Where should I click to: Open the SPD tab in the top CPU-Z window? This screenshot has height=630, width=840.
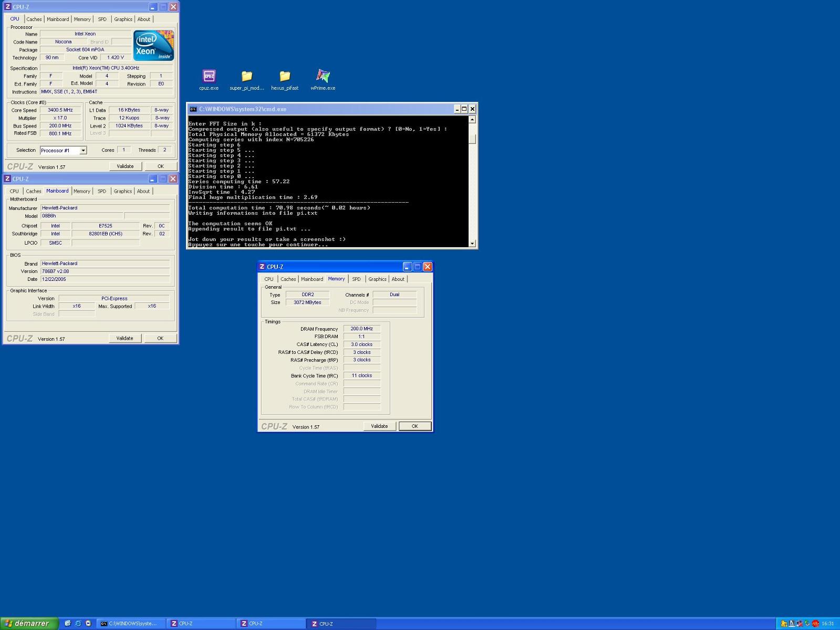click(x=102, y=19)
